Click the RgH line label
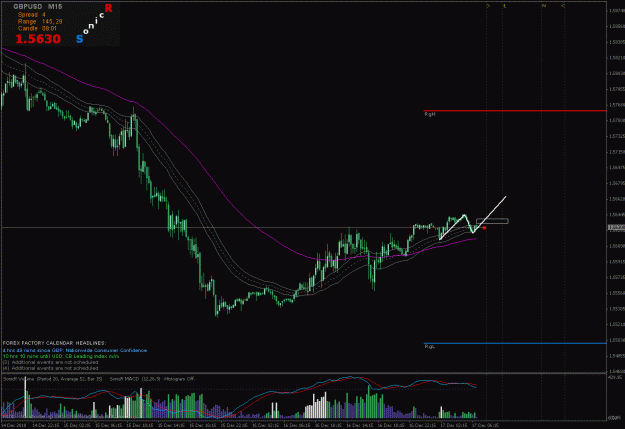This screenshot has height=429, width=625. pyautogui.click(x=430, y=114)
